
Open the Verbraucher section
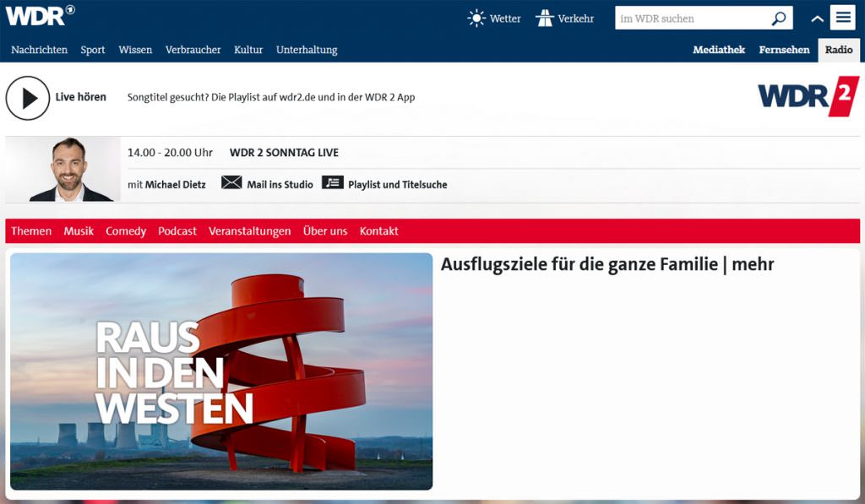tap(193, 50)
